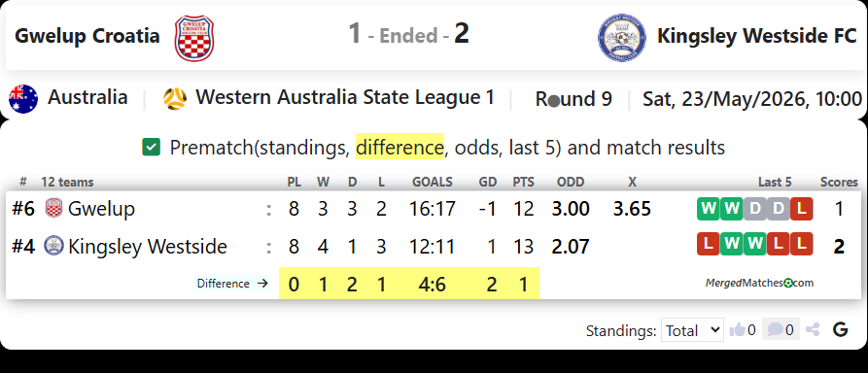Select the Australia country link

[87, 97]
